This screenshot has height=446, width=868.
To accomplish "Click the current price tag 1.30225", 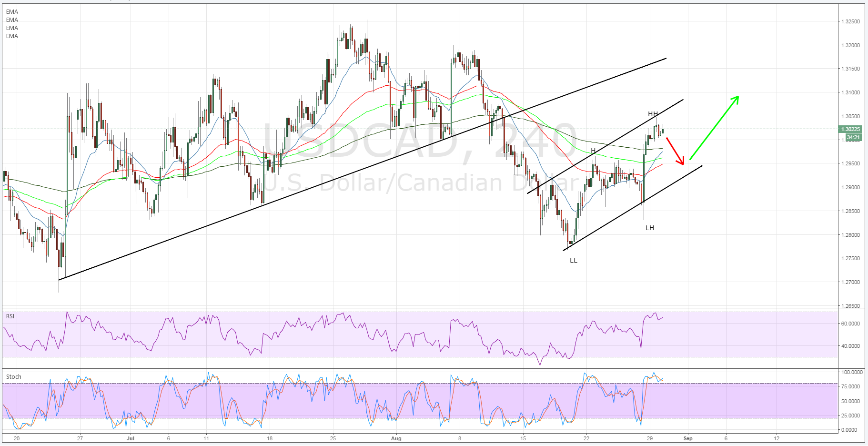I will 850,129.
